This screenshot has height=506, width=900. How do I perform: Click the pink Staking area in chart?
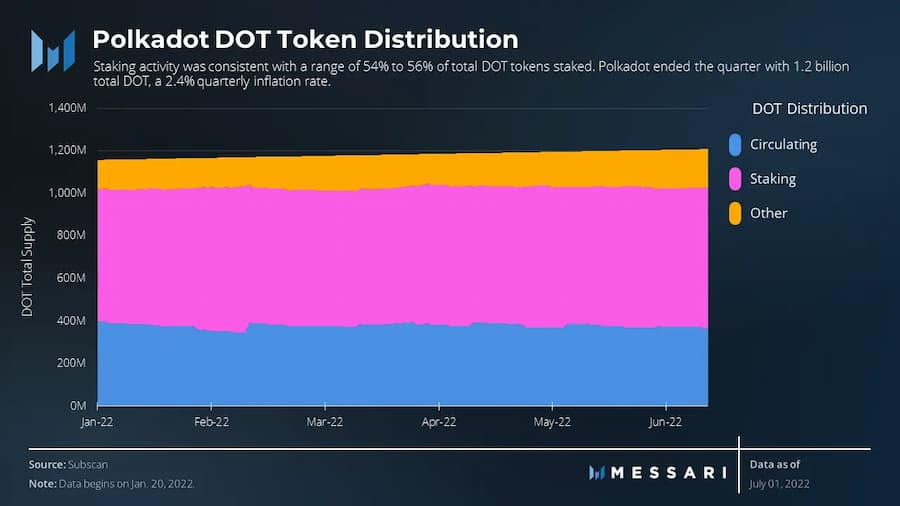(402, 258)
